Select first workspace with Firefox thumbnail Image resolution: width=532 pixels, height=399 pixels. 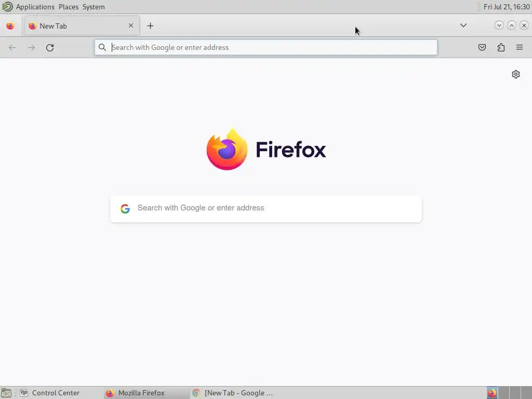tap(492, 393)
